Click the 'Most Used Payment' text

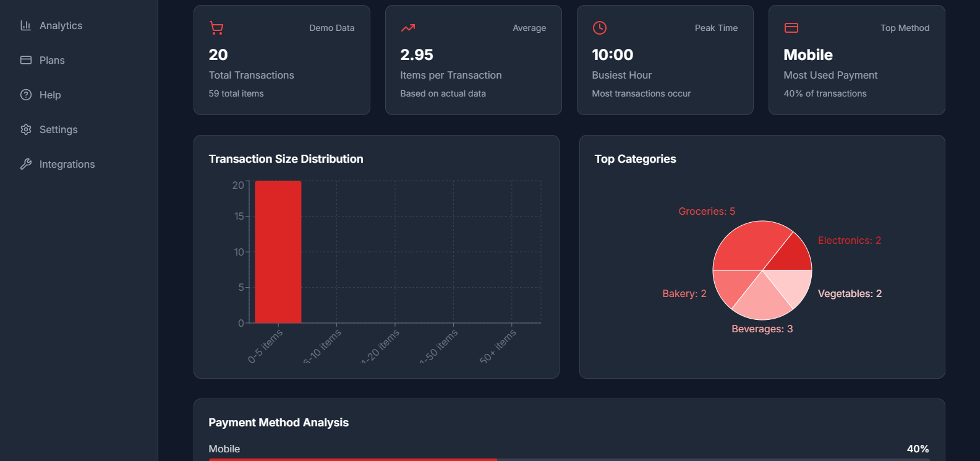(x=830, y=75)
